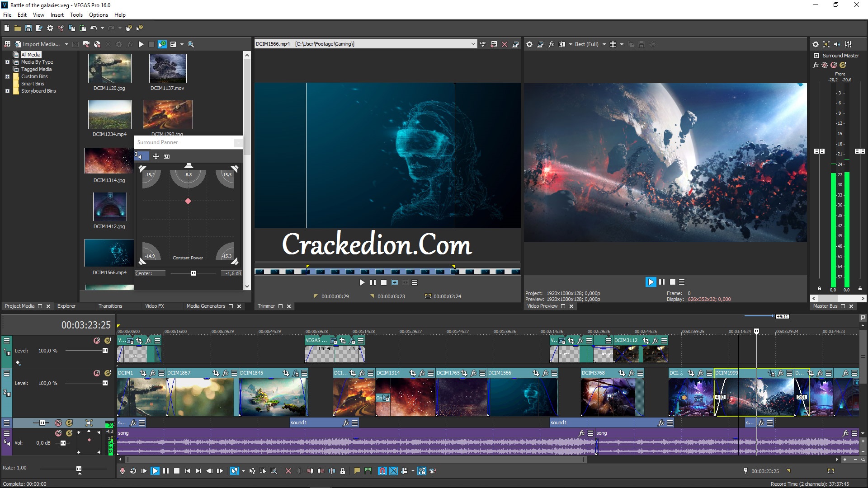Toggle the mute button on audio track 1
This screenshot has height=488, width=868.
point(57,423)
